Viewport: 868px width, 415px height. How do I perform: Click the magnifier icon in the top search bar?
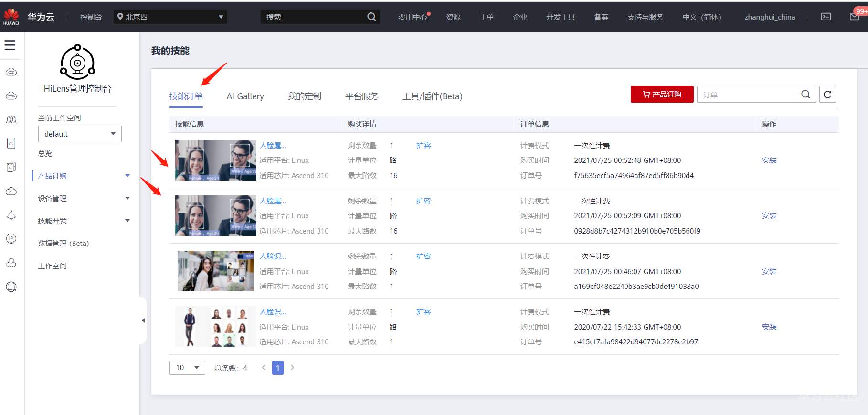pos(371,17)
